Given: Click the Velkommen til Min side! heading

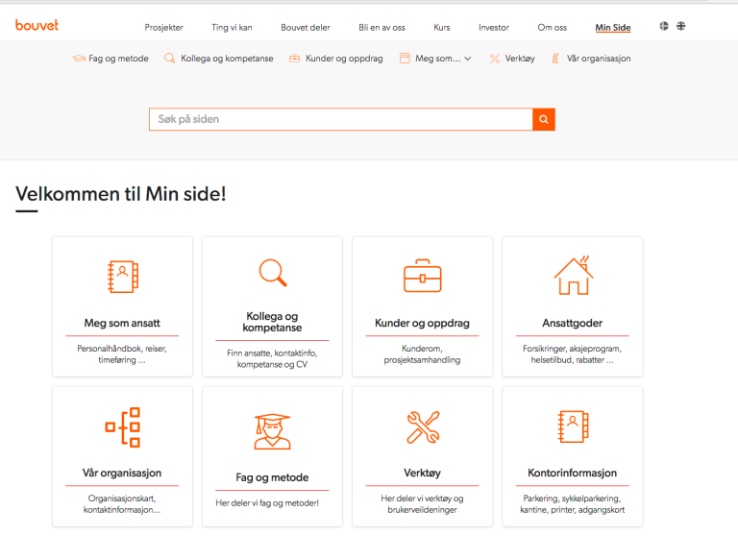Looking at the screenshot, I should pyautogui.click(x=121, y=194).
